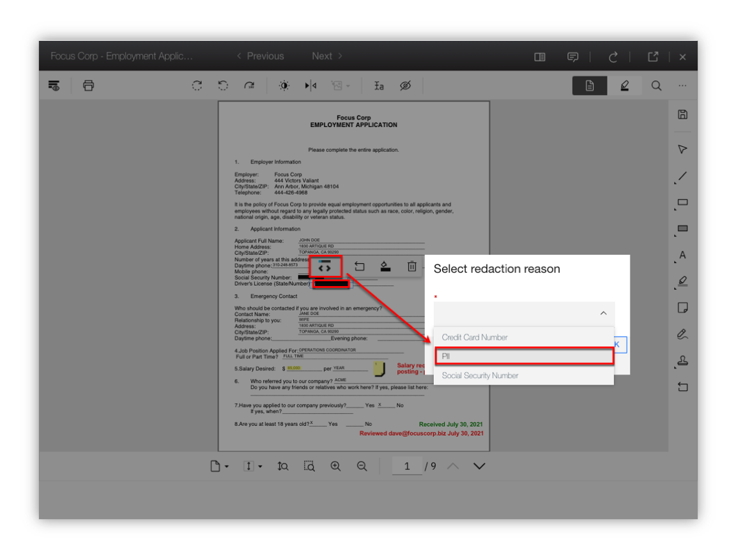Select the pointer selection tool

682,149
